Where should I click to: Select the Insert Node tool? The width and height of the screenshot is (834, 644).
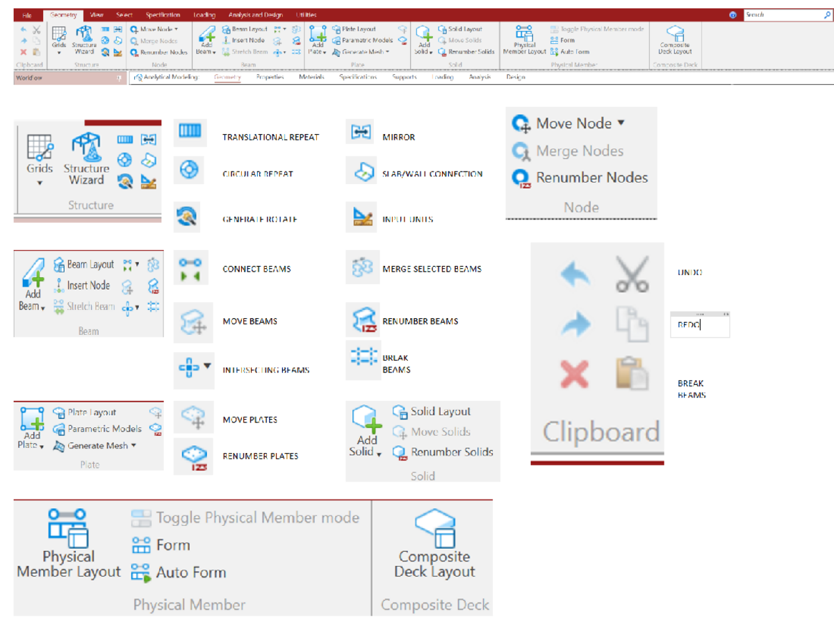point(82,286)
